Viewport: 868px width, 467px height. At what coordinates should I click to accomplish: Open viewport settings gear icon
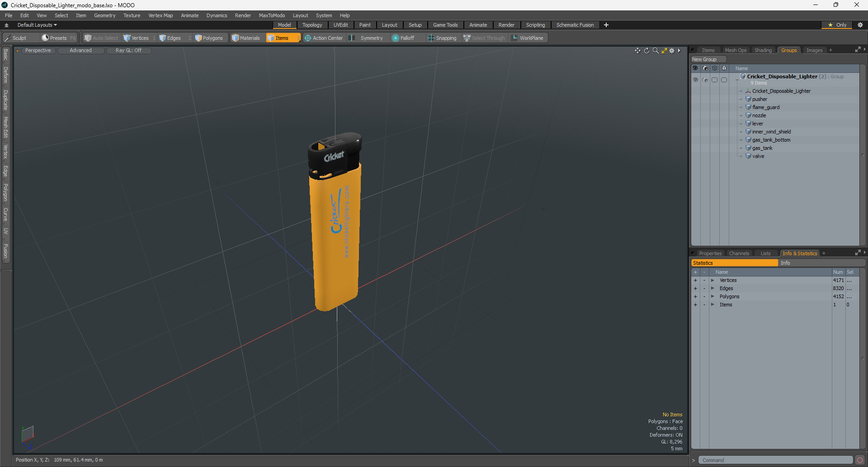coord(672,51)
